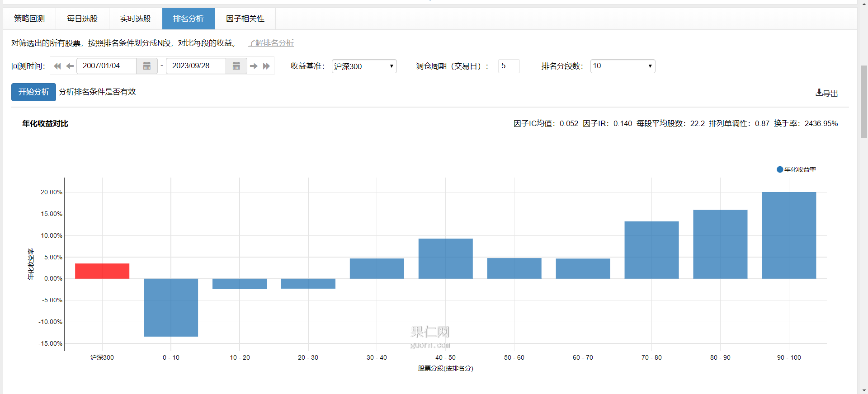The image size is (868, 394).
Task: Go to the 实时选股 tab
Action: (136, 19)
